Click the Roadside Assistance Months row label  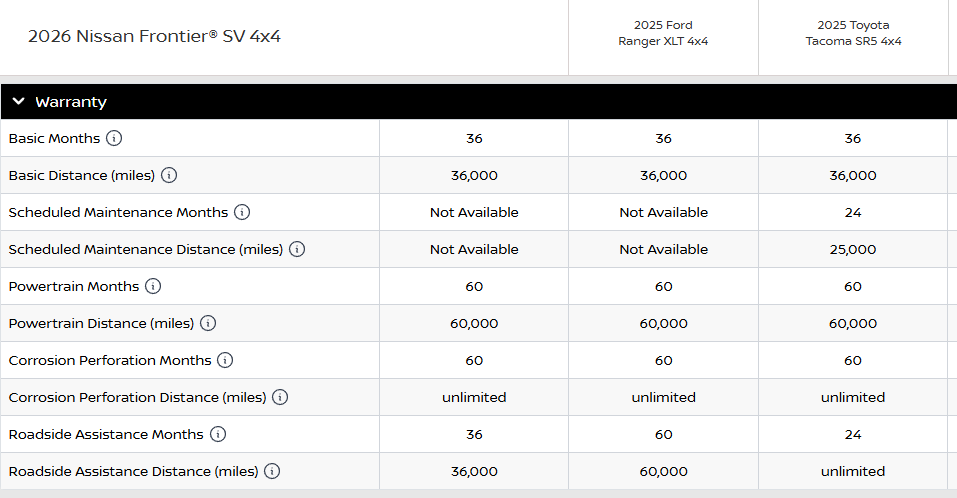(106, 434)
